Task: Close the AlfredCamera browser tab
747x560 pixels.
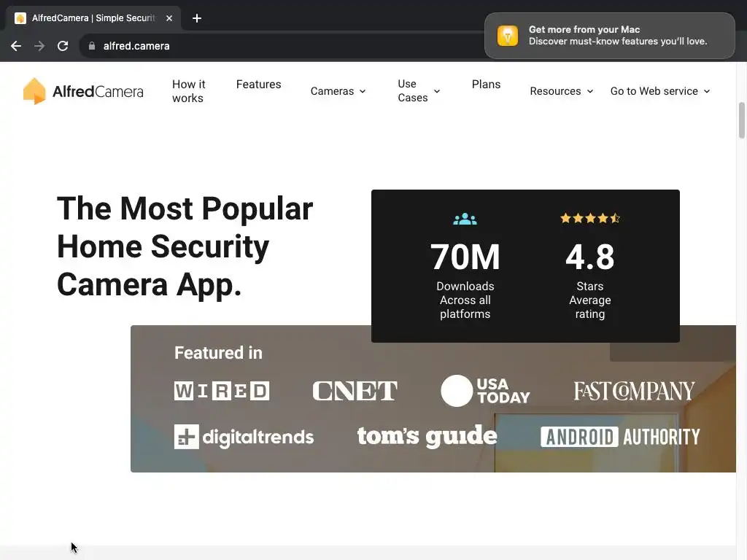Action: pos(169,18)
